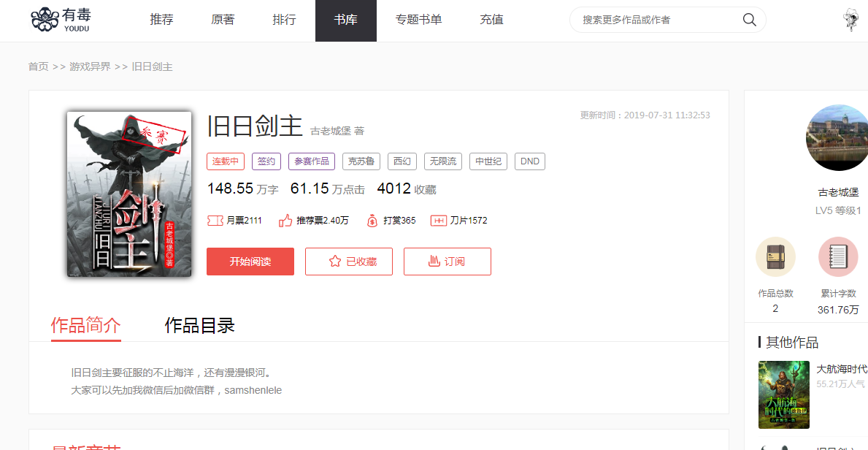
Task: Click the search magnifier icon
Action: click(x=749, y=20)
